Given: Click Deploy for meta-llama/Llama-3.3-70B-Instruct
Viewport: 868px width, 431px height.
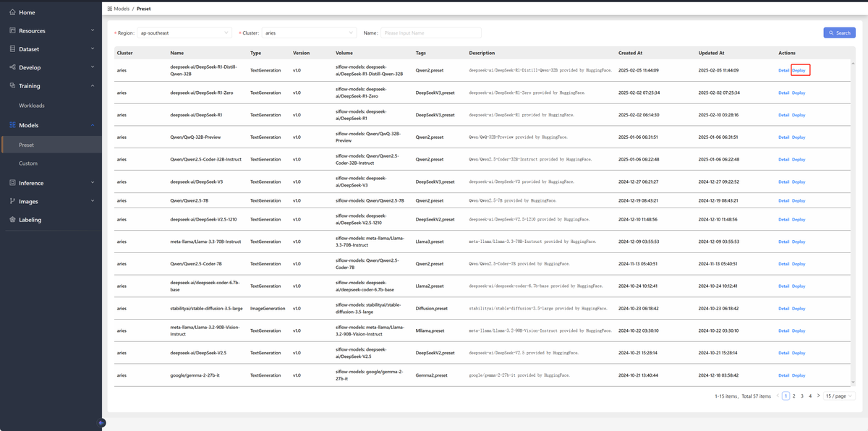Looking at the screenshot, I should tap(799, 242).
